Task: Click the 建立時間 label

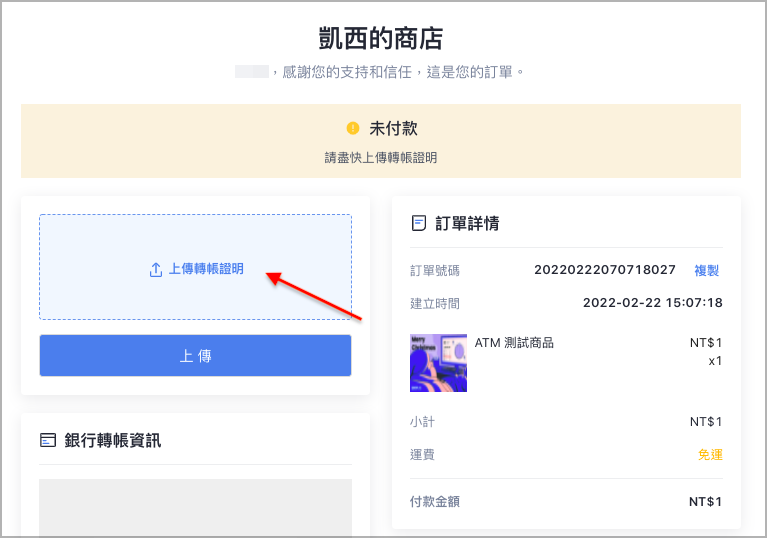Action: click(435, 304)
